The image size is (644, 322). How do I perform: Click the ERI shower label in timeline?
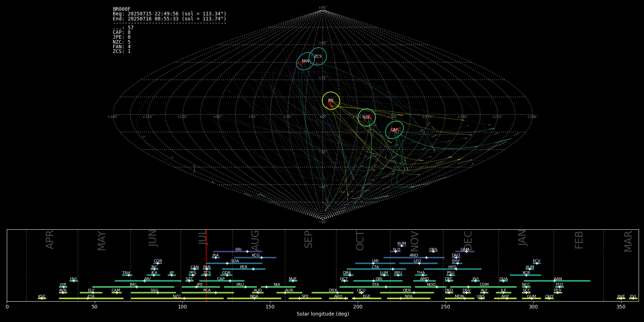[x=239, y=250]
